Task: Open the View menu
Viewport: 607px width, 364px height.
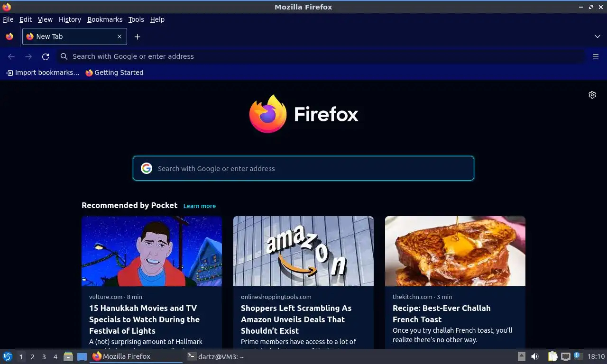Action: point(45,19)
